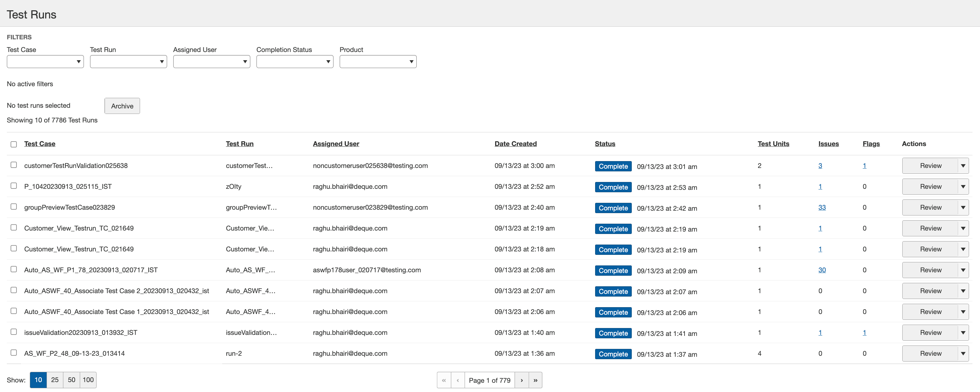
Task: Go to the next page arrow
Action: pyautogui.click(x=521, y=380)
